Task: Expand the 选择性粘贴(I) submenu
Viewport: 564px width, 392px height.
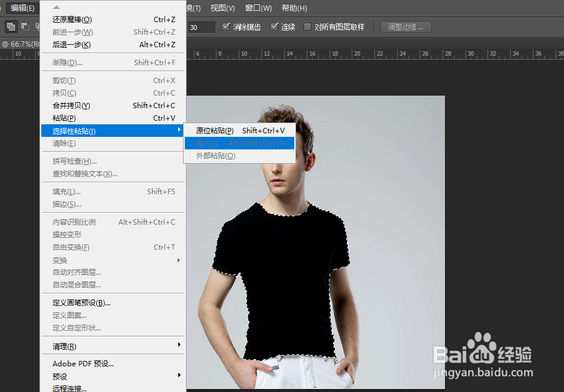Action: pos(113,131)
